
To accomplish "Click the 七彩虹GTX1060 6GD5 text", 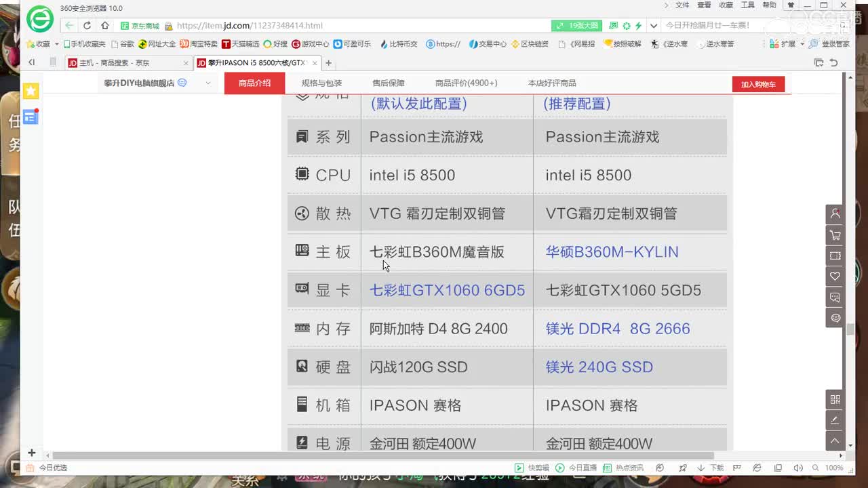I will (447, 290).
